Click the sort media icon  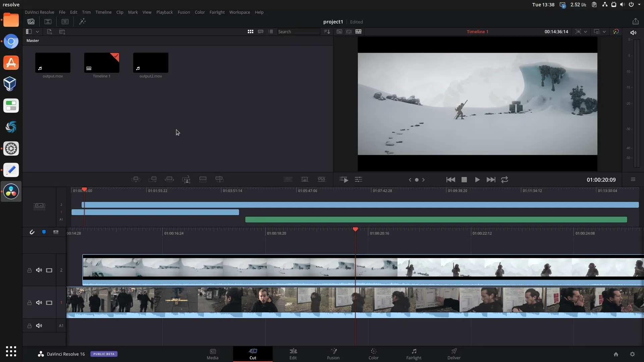coord(327,32)
